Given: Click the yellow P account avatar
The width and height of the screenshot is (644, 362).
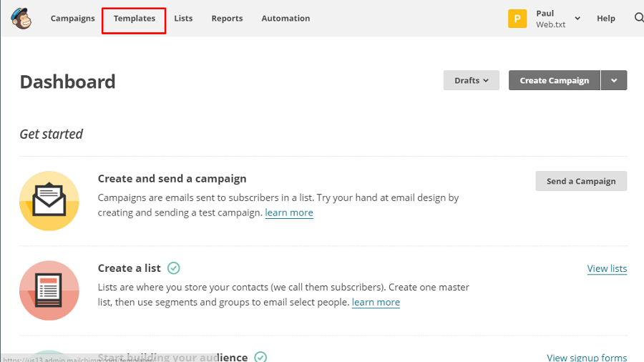Looking at the screenshot, I should click(517, 19).
